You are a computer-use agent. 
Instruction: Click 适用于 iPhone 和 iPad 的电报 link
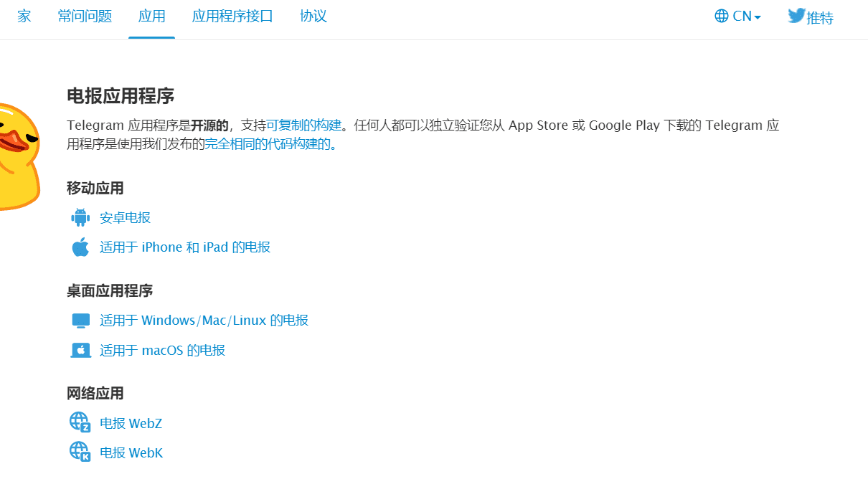(x=183, y=247)
